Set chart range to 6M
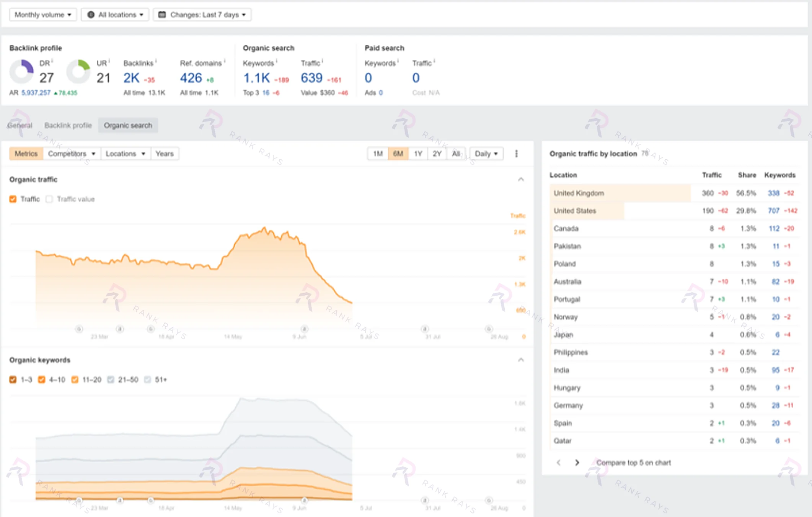 pos(398,154)
